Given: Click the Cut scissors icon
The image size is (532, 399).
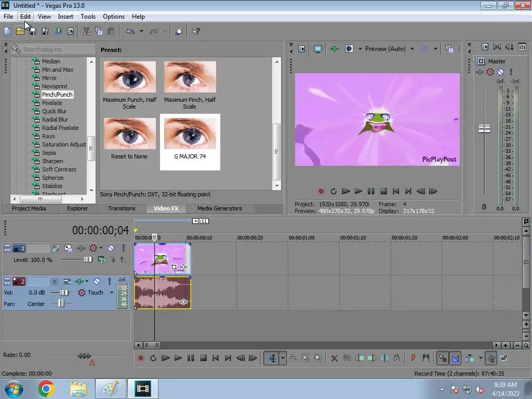Looking at the screenshot, I should 87,32.
